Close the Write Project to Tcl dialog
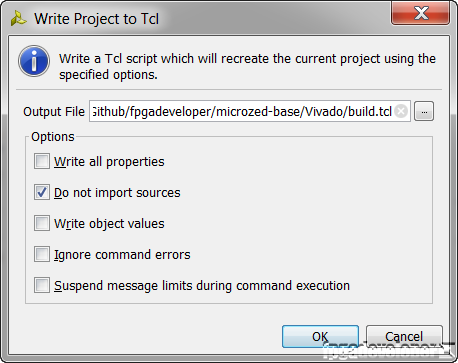 (421, 13)
